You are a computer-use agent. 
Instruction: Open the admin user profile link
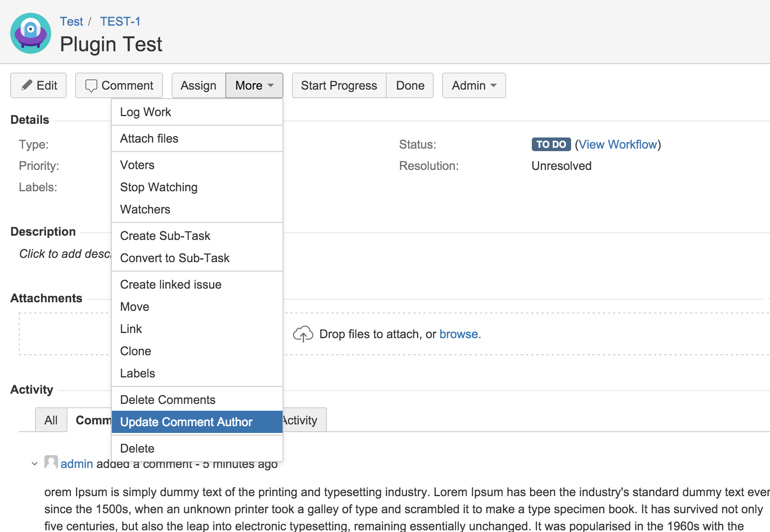pos(77,464)
